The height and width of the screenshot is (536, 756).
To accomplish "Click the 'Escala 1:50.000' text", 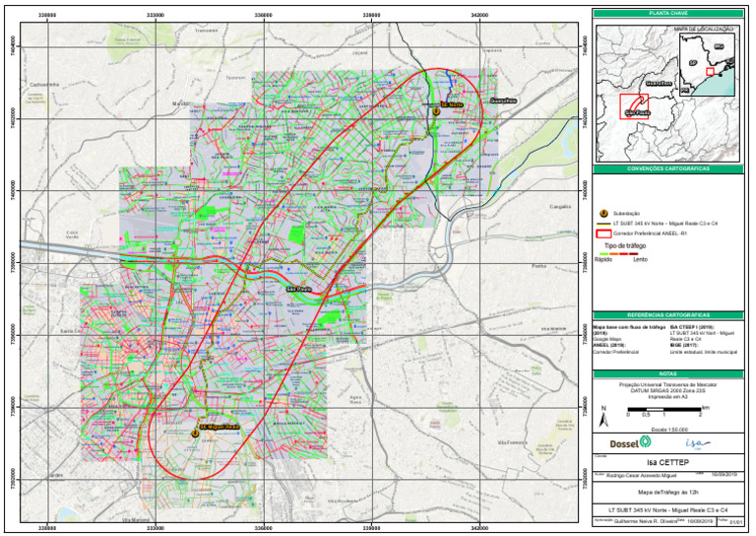I will click(669, 430).
